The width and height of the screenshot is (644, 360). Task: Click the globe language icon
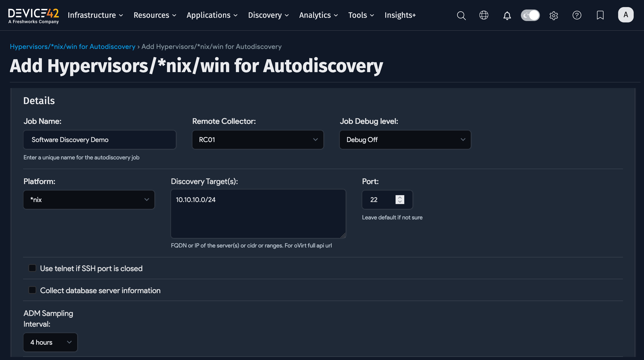[x=484, y=15]
